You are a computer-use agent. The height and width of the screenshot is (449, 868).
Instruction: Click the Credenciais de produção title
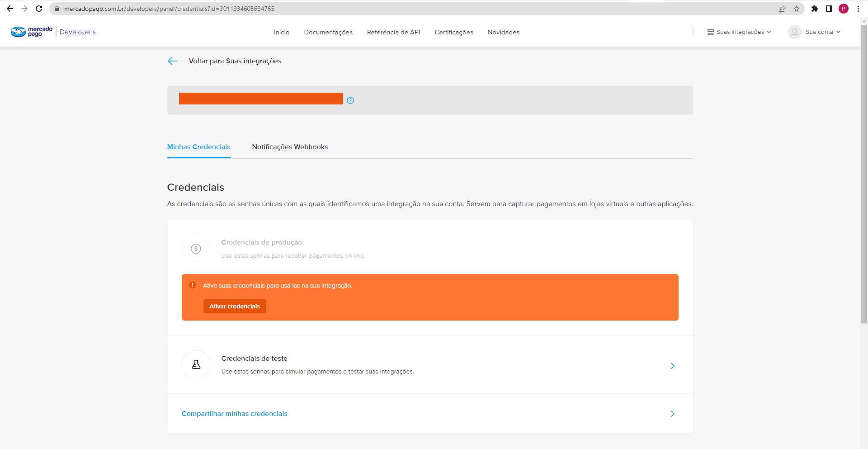(262, 242)
